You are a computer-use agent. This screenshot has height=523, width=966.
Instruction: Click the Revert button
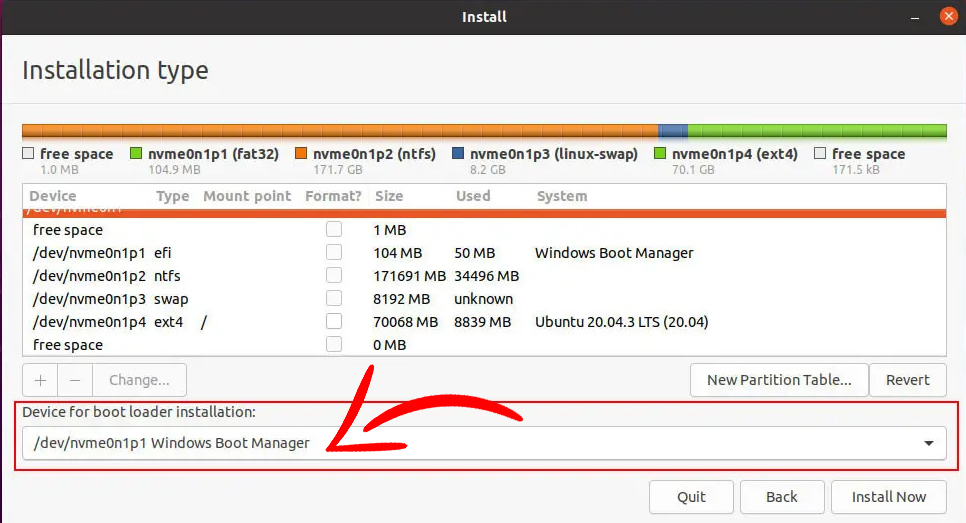907,380
